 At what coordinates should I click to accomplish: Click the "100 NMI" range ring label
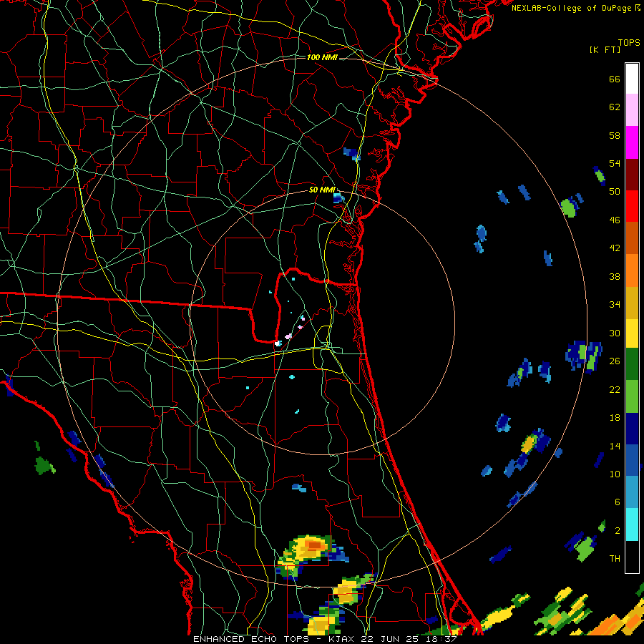322,57
